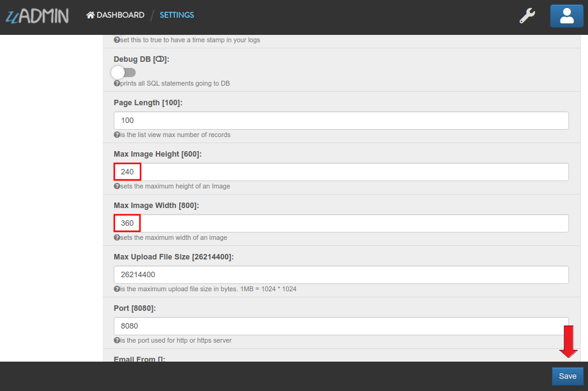The height and width of the screenshot is (391, 588).
Task: Click help icon beside 'list view max number'
Action: click(117, 135)
